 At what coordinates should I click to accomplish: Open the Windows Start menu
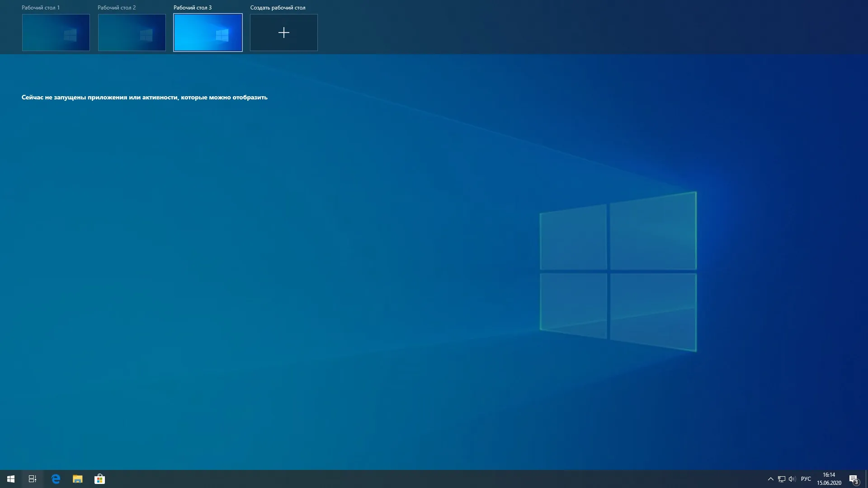pos(11,479)
